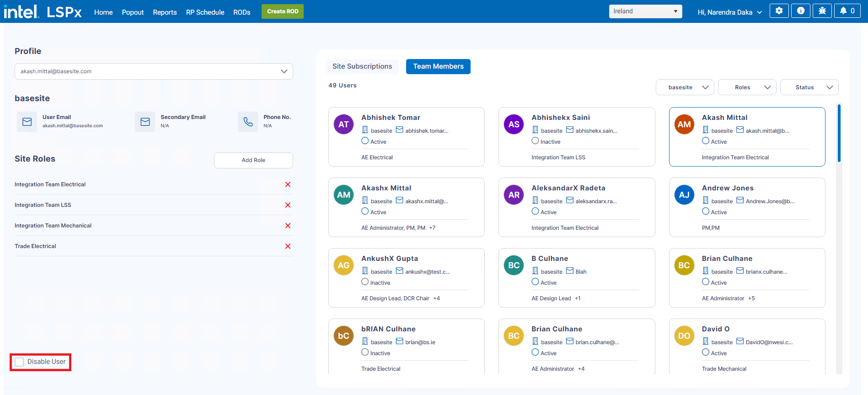Expand the Roles filter dropdown
868x395 pixels.
[x=747, y=87]
